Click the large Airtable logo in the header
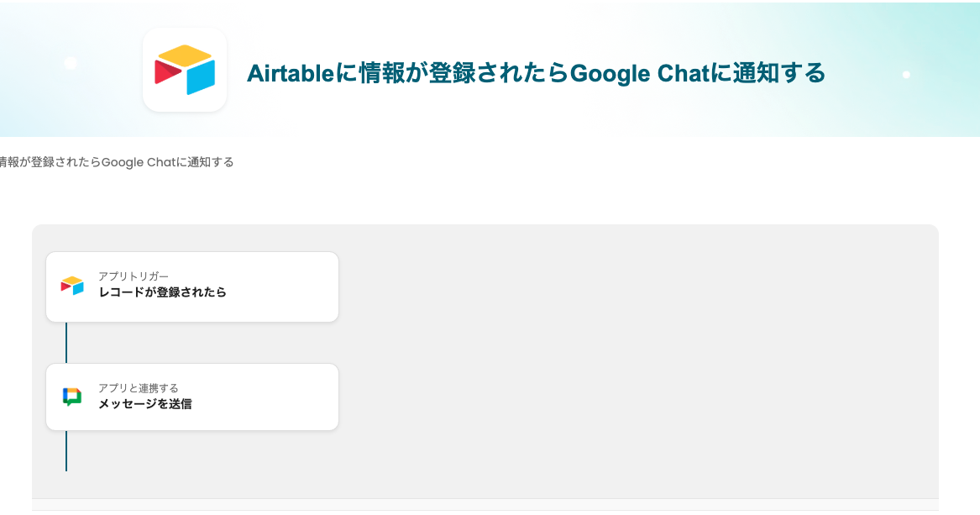 click(185, 70)
